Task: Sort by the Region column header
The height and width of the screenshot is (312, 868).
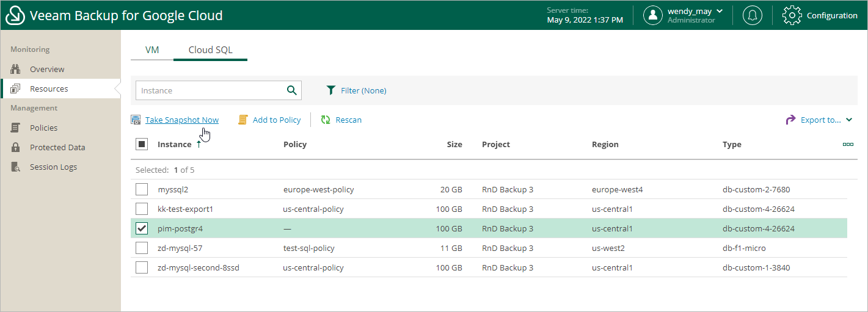Action: [x=605, y=145]
